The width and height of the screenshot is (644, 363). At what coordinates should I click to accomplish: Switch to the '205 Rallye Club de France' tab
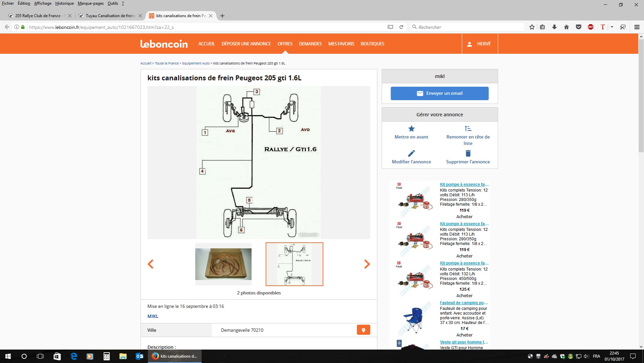tap(38, 16)
